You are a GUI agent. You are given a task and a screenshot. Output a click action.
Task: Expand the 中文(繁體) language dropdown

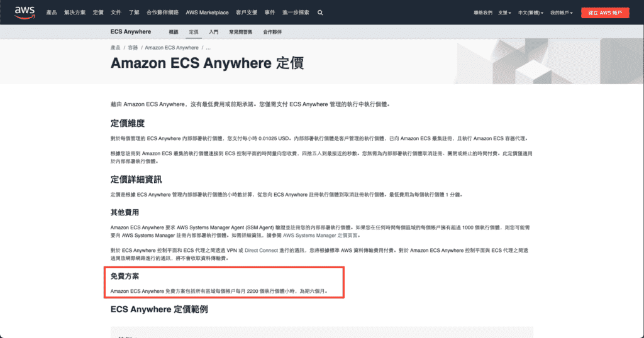531,13
